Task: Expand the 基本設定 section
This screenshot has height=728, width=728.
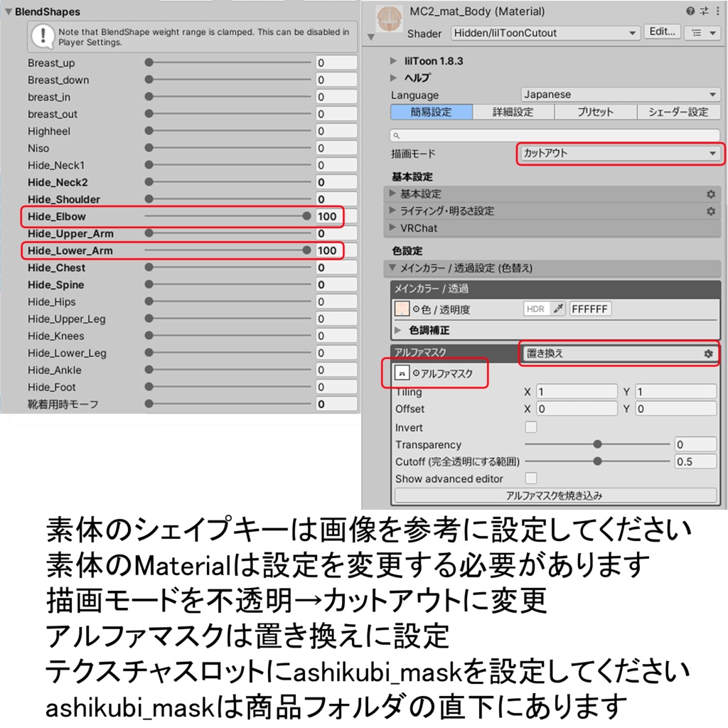Action: [392, 193]
